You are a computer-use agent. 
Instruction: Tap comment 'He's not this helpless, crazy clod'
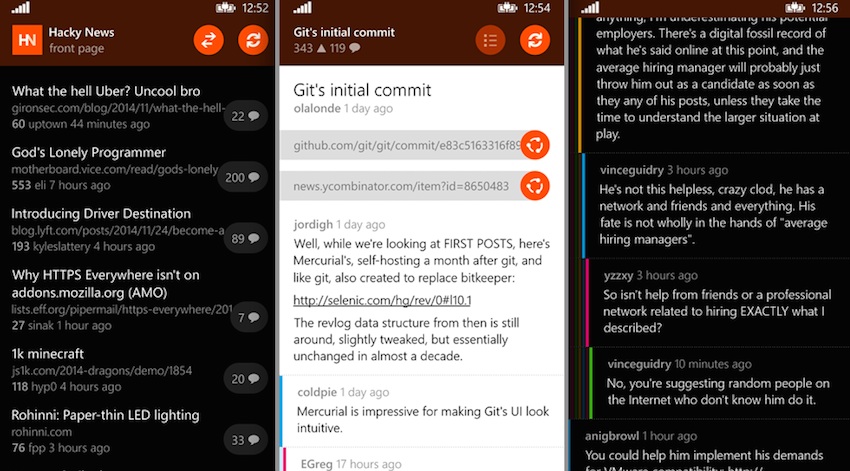[x=713, y=214]
